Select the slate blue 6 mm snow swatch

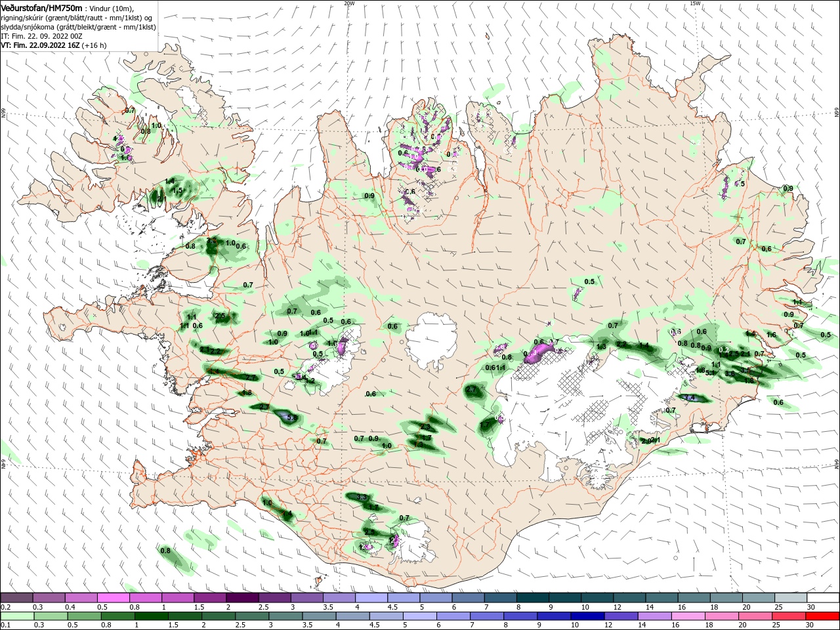click(x=468, y=598)
